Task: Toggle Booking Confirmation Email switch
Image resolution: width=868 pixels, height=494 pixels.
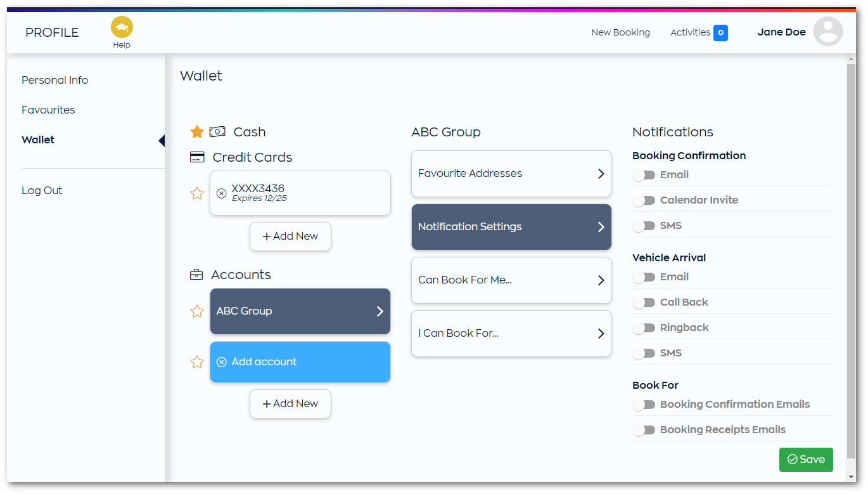Action: click(644, 175)
